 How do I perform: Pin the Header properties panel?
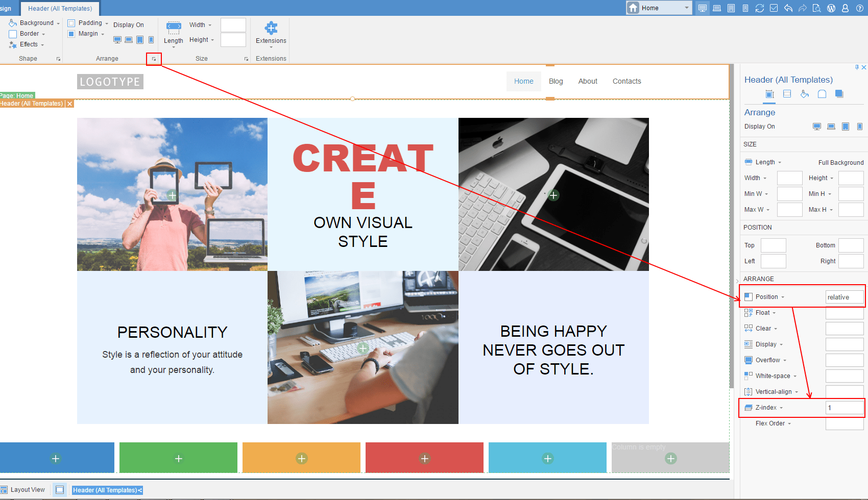click(857, 67)
